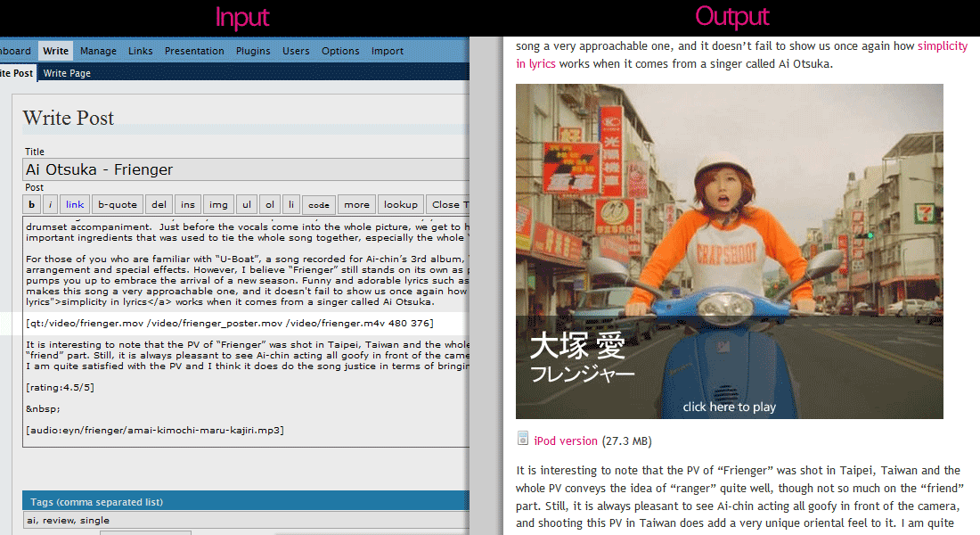Viewport: 980px width, 535px height.
Task: Apply italic using the i button
Action: point(51,204)
